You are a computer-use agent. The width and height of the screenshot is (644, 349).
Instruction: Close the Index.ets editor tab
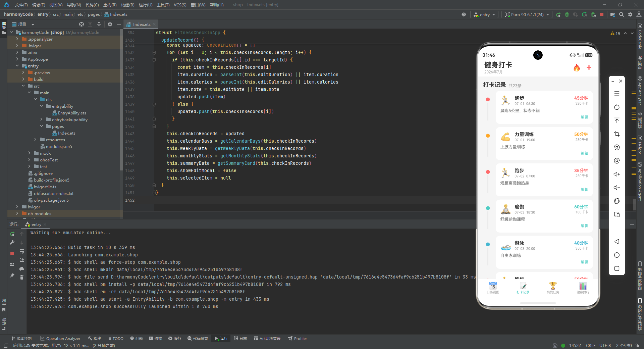154,24
